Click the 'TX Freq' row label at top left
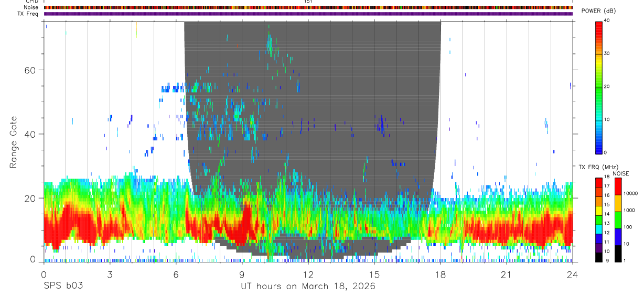The width and height of the screenshot is (644, 297). point(28,14)
